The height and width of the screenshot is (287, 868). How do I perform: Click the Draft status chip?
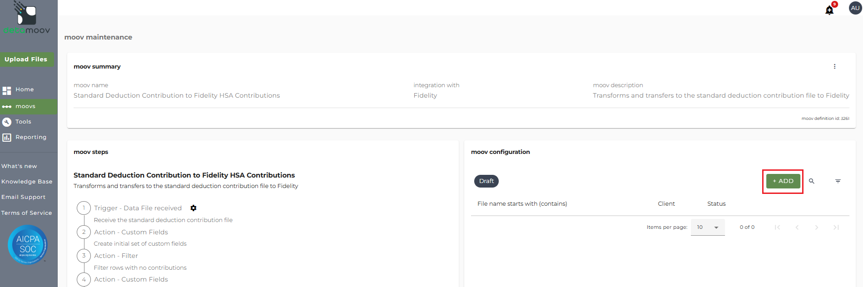coord(486,181)
